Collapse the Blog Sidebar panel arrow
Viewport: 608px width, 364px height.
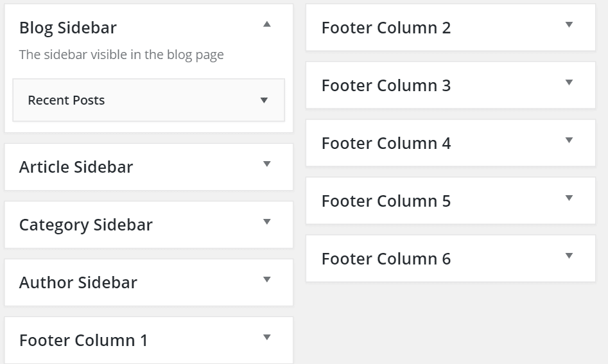point(267,24)
